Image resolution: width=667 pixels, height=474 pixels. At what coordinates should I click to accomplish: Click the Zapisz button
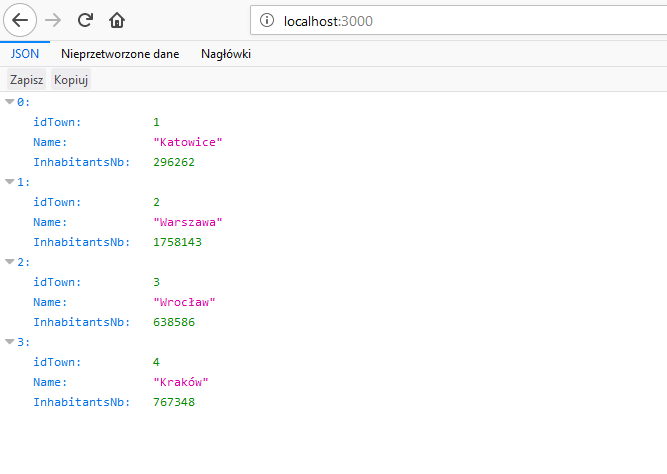tap(26, 80)
